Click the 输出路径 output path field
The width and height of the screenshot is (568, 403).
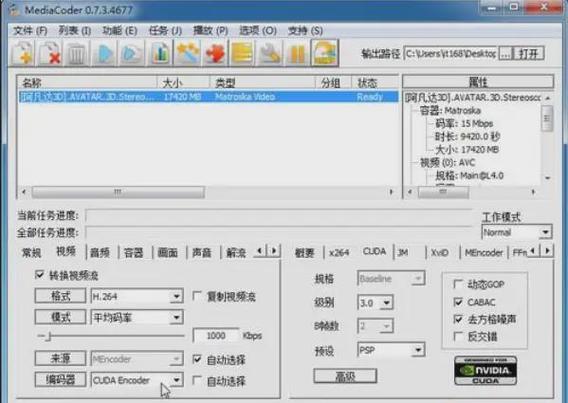click(451, 54)
